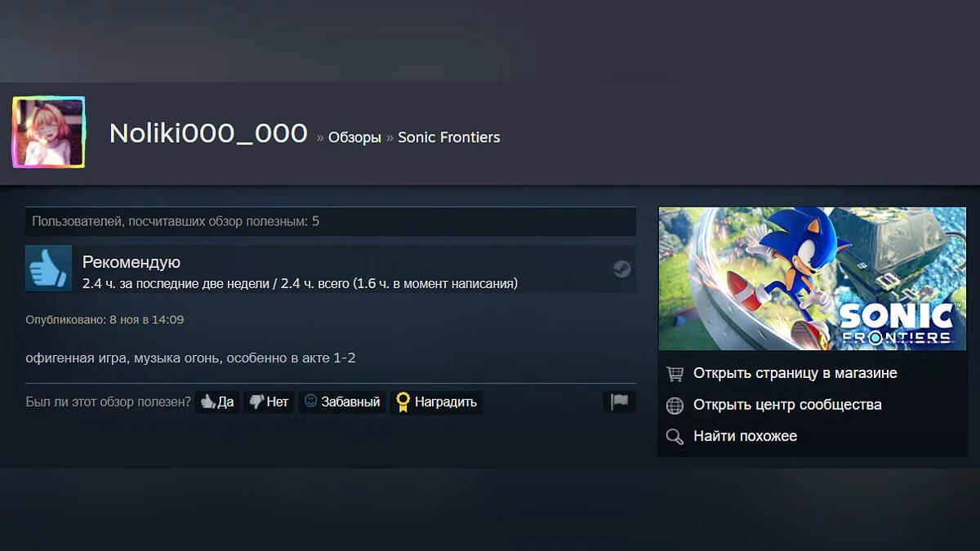Image resolution: width=980 pixels, height=551 pixels.
Task: Open the Noliki000_000 profile name link
Action: coord(208,134)
